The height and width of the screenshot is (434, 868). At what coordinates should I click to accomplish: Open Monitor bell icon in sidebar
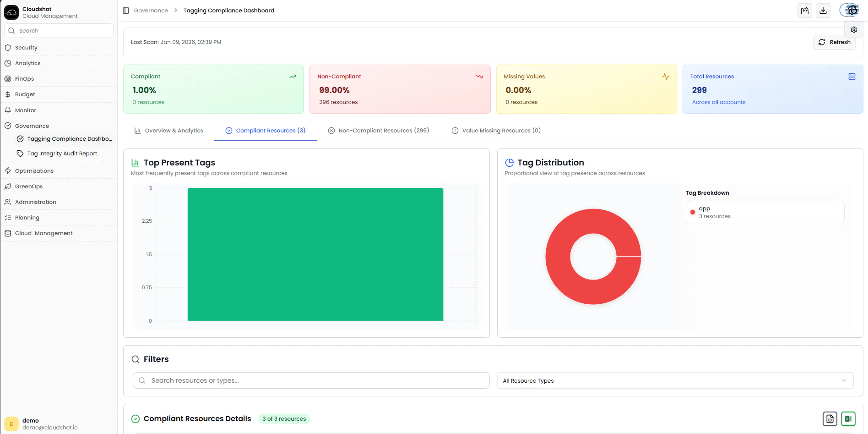tap(8, 110)
